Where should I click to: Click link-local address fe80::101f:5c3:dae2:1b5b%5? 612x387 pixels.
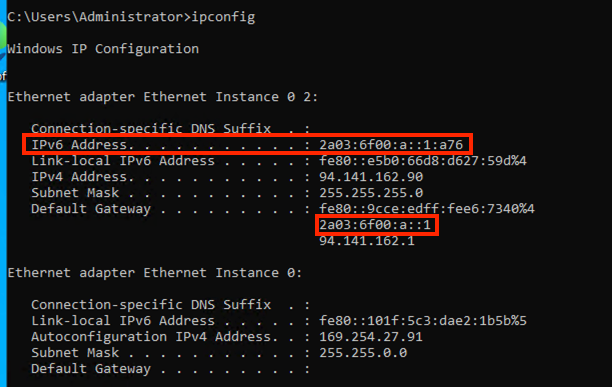(423, 321)
